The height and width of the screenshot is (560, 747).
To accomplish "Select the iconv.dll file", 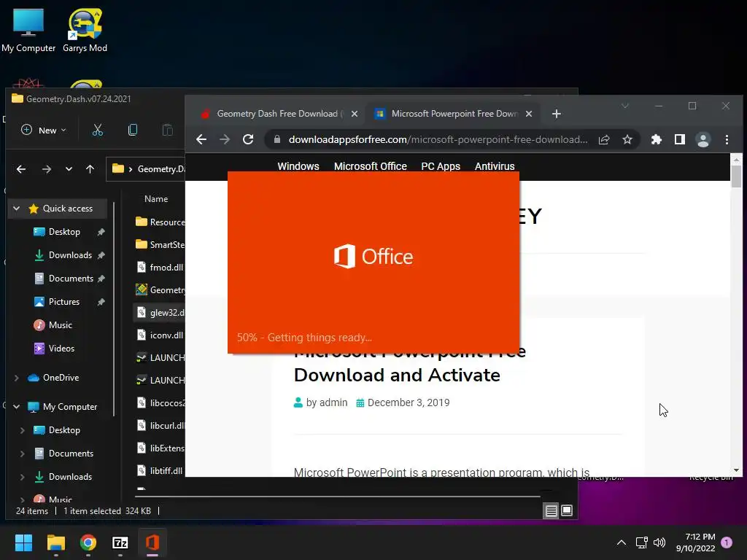I will pos(160,335).
